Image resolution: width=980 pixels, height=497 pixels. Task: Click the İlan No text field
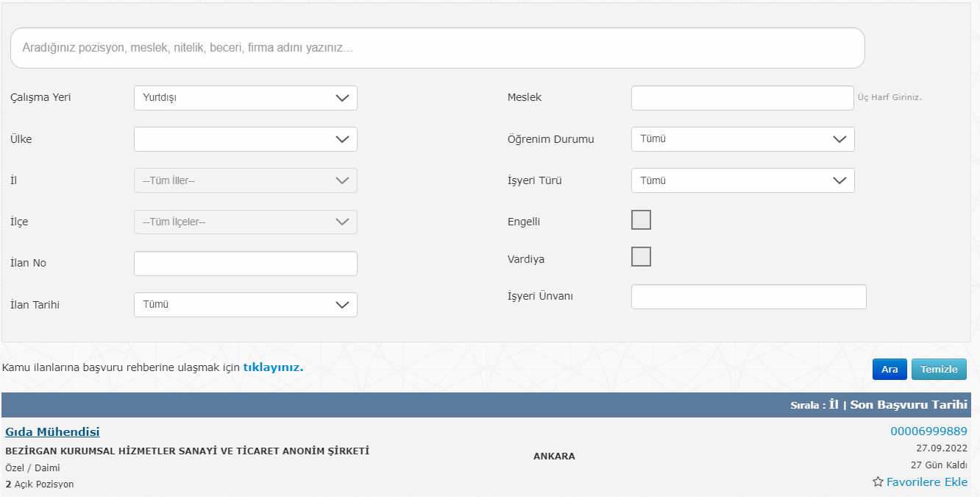pos(245,264)
